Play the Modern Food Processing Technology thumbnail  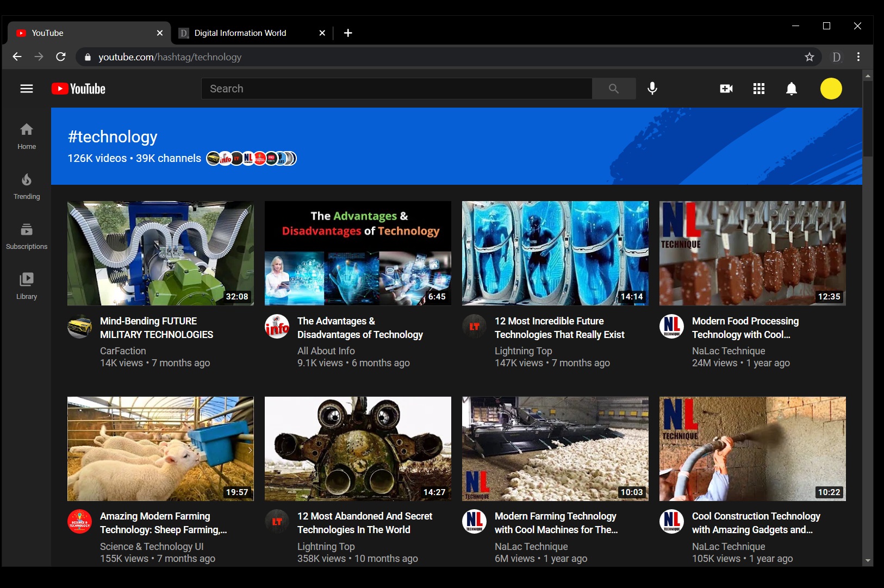[752, 253]
